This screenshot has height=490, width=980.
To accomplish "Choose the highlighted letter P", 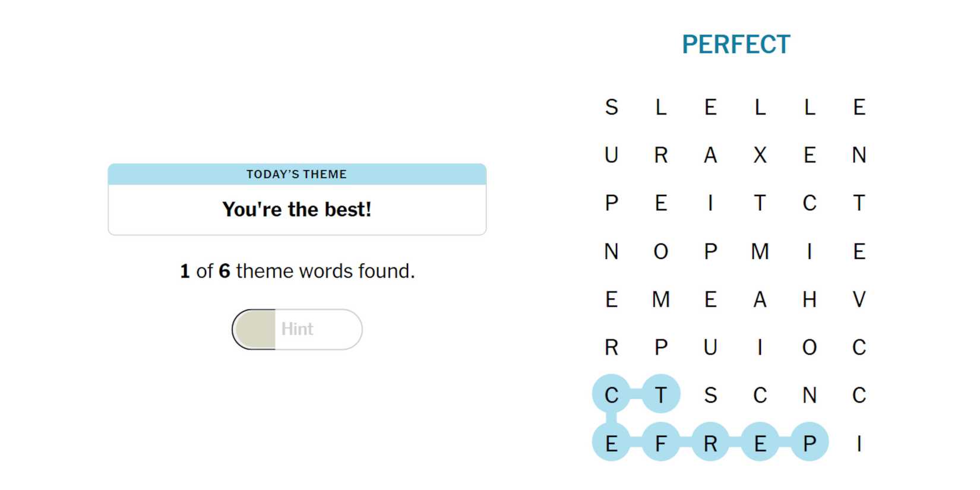I will 809,443.
